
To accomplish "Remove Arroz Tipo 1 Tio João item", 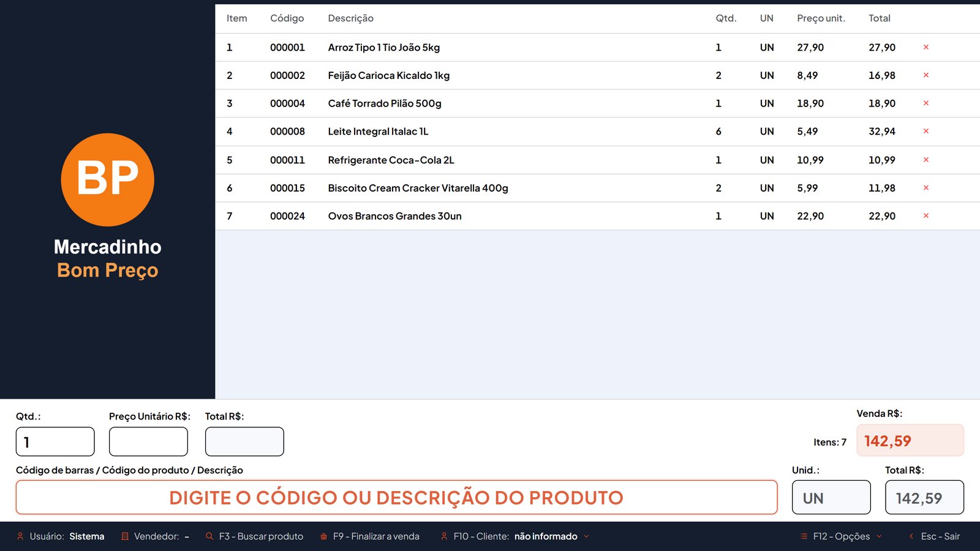I will (925, 47).
